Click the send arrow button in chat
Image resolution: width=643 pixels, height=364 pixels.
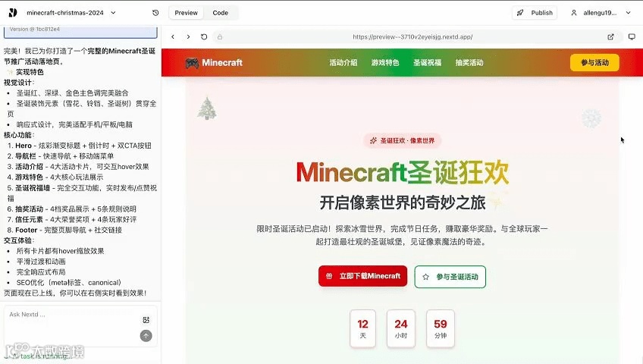click(146, 336)
